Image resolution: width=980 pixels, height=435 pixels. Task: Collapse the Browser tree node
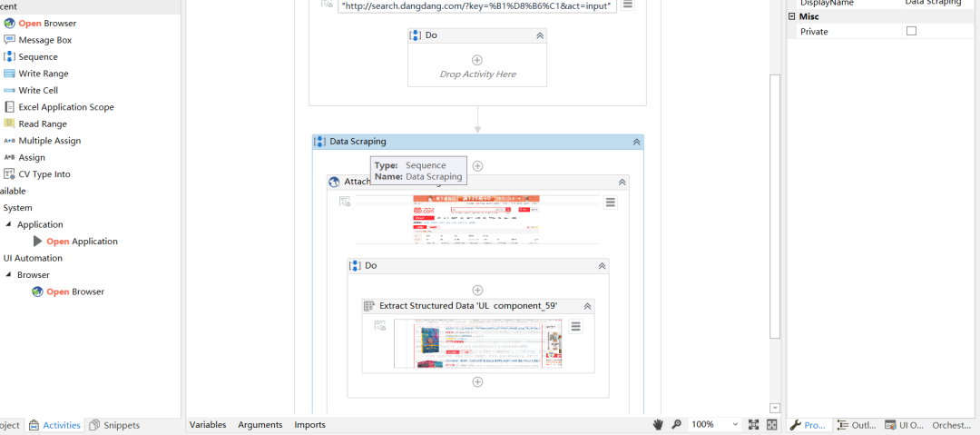(9, 275)
